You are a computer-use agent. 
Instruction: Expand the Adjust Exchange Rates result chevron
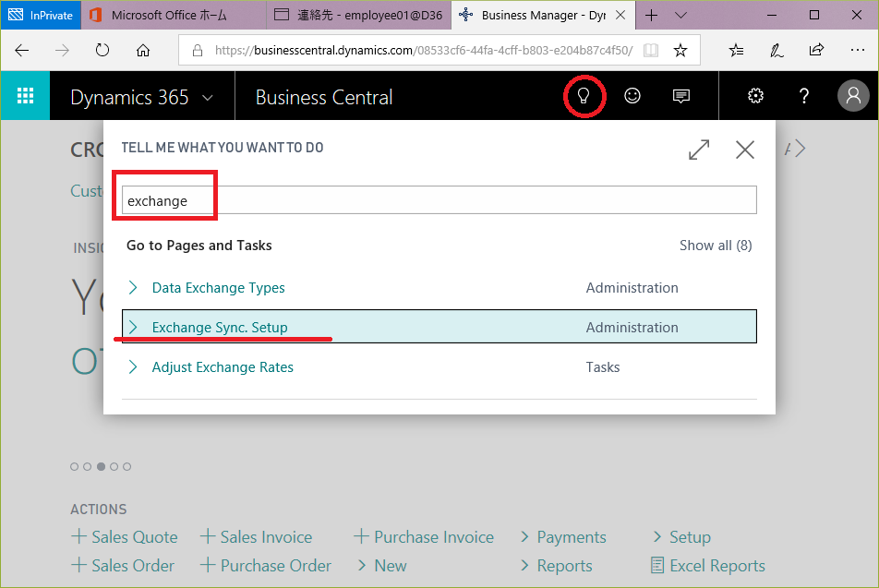tap(133, 367)
